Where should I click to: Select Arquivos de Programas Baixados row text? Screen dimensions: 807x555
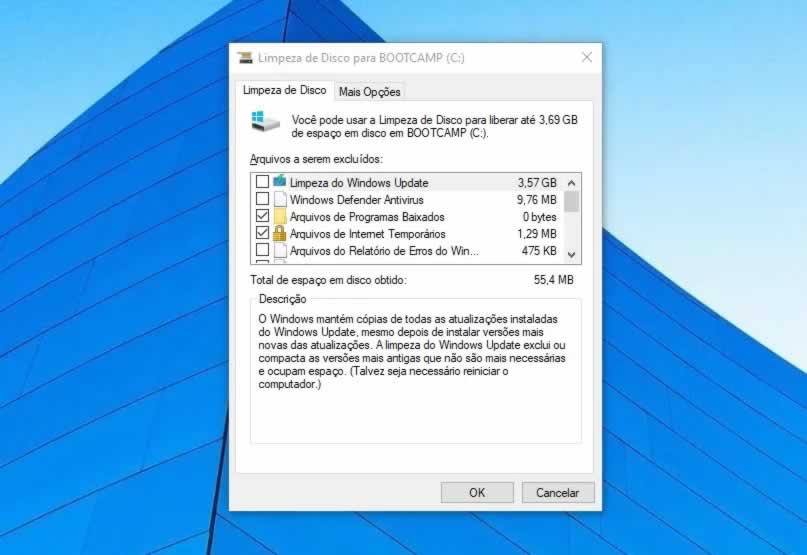[367, 217]
